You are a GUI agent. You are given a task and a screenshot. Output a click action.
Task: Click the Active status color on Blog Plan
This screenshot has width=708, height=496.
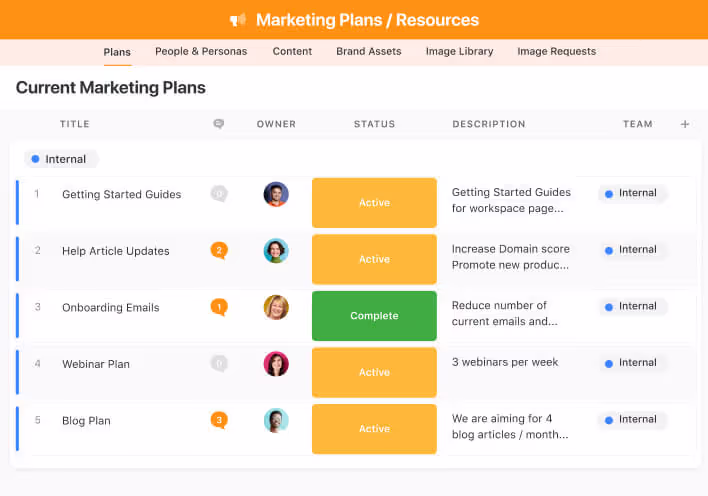[374, 429]
